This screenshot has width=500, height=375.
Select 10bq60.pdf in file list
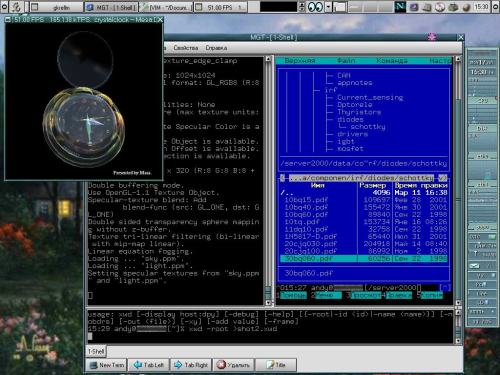tap(364, 214)
